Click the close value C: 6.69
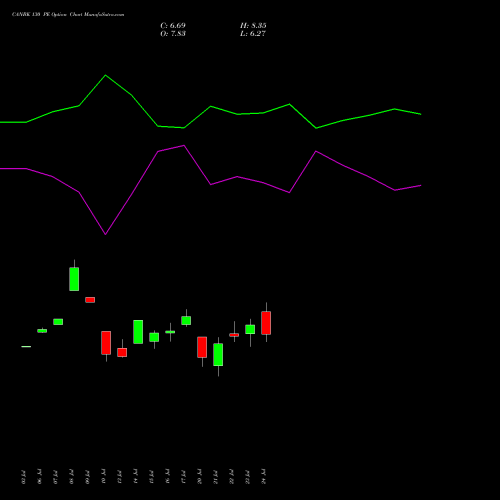500x500 pixels. coord(173,26)
